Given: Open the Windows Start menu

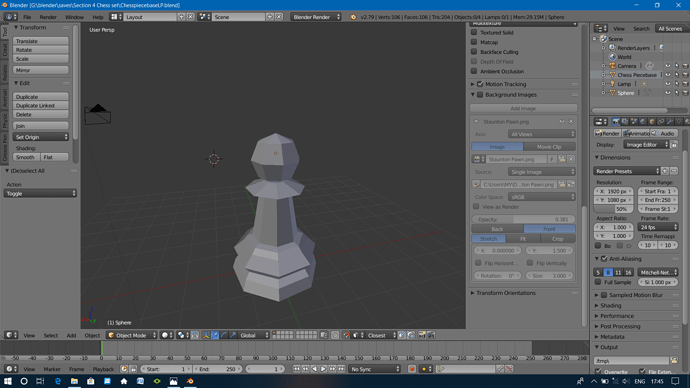Looking at the screenshot, I should 7,381.
